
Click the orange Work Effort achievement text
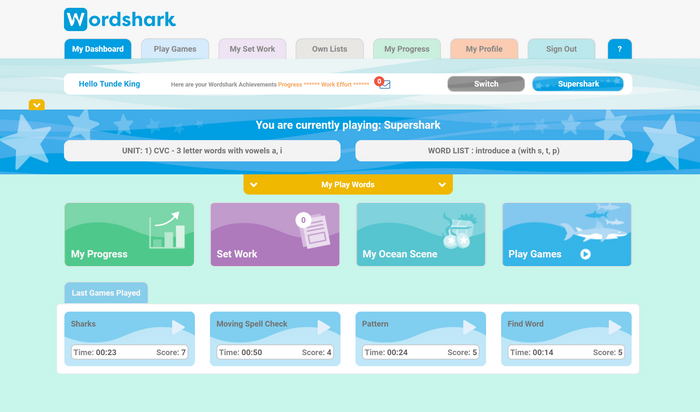coord(345,84)
